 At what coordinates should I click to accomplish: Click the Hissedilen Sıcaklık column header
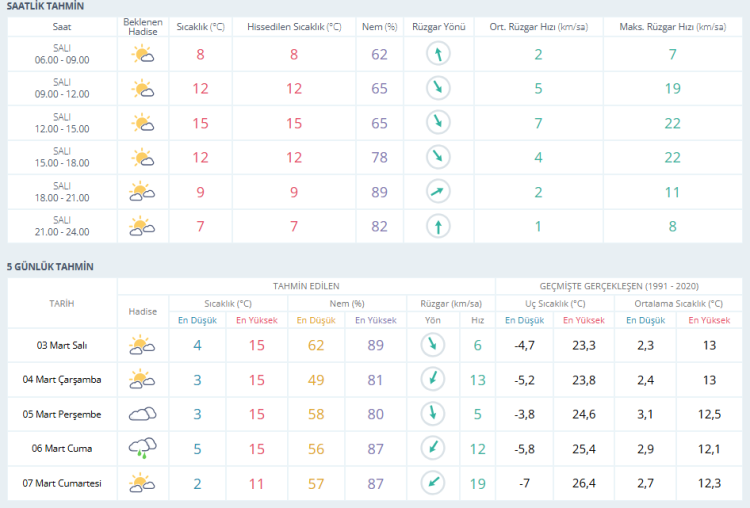pos(294,22)
